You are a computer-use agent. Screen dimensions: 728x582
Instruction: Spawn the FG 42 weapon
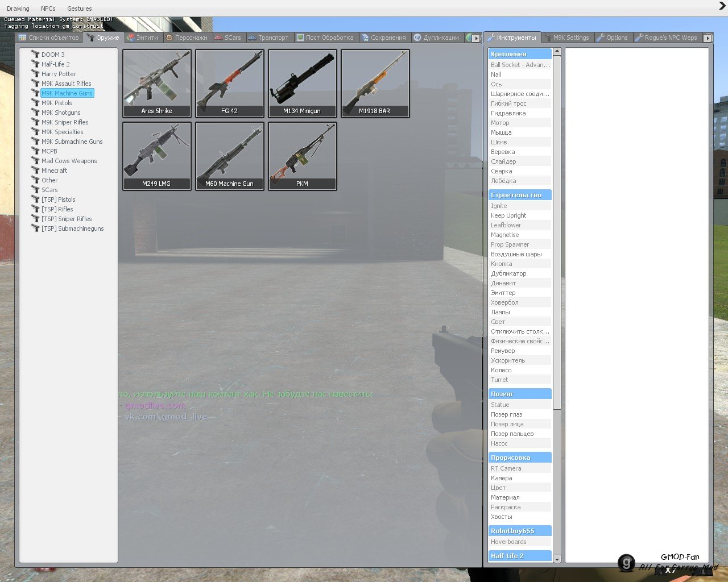[230, 84]
